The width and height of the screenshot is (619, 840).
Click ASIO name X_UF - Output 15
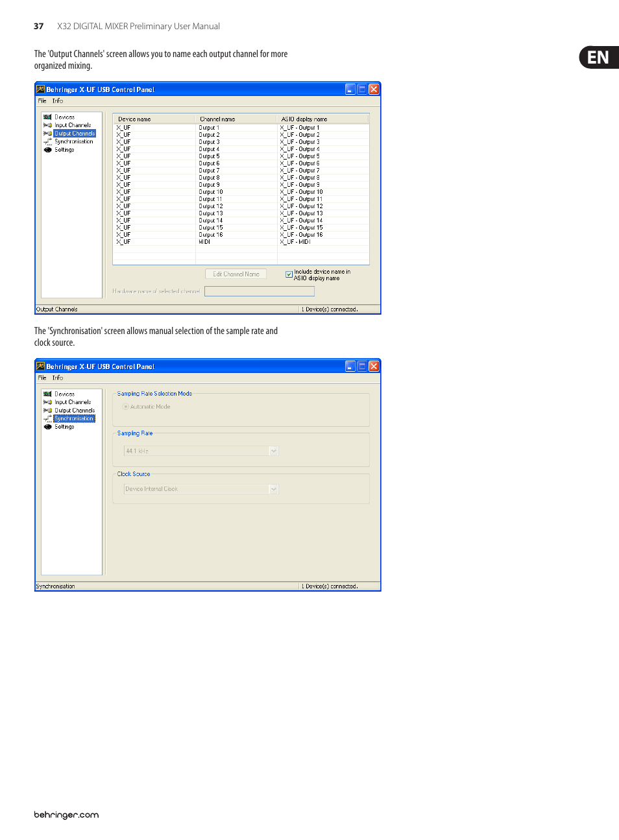pyautogui.click(x=301, y=228)
